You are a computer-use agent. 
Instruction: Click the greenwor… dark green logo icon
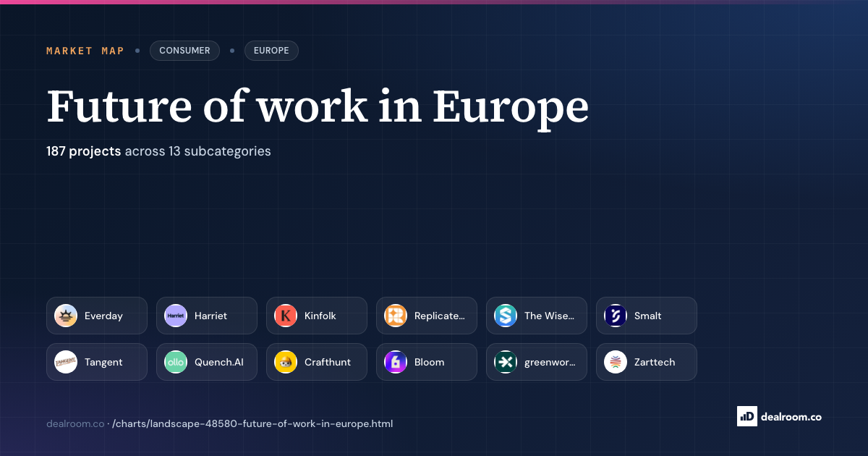coord(506,362)
